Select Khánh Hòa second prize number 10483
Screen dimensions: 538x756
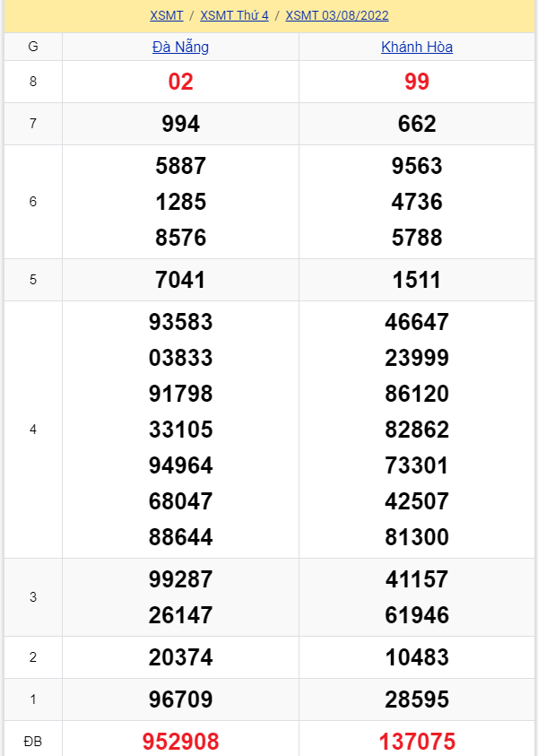click(x=417, y=657)
